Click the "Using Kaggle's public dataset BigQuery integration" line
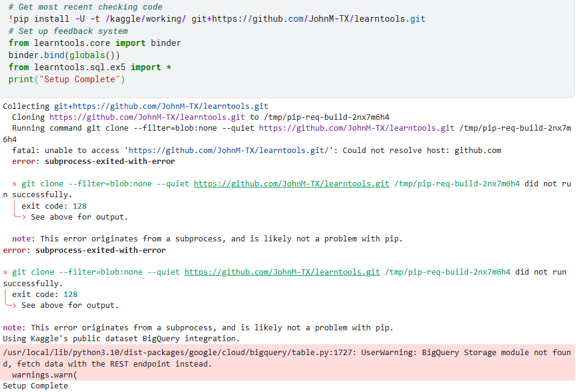The height and width of the screenshot is (392, 576). pyautogui.click(x=121, y=339)
